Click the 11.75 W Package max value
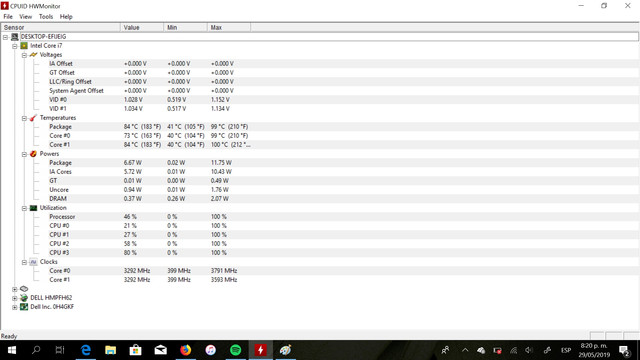 pos(221,162)
